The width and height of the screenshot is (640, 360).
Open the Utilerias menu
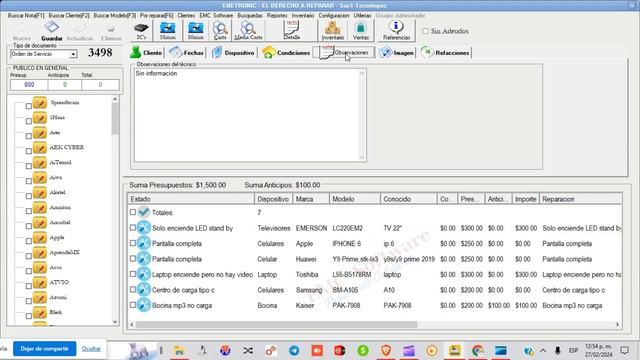coord(362,16)
